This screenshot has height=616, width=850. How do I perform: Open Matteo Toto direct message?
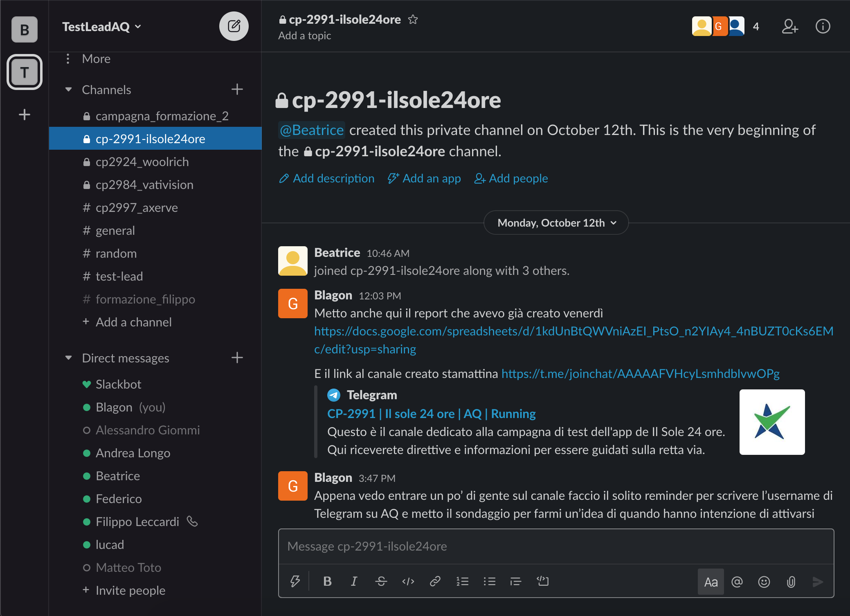point(155,568)
